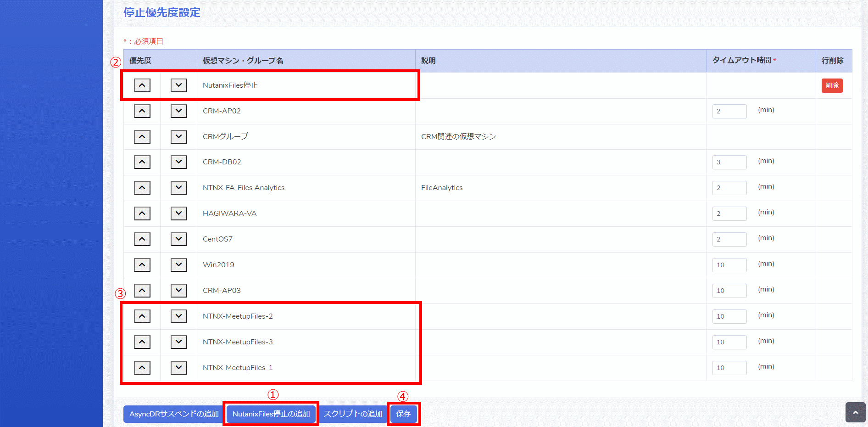The image size is (868, 427).
Task: Select the NutanixFiles停止 name cell
Action: [306, 85]
